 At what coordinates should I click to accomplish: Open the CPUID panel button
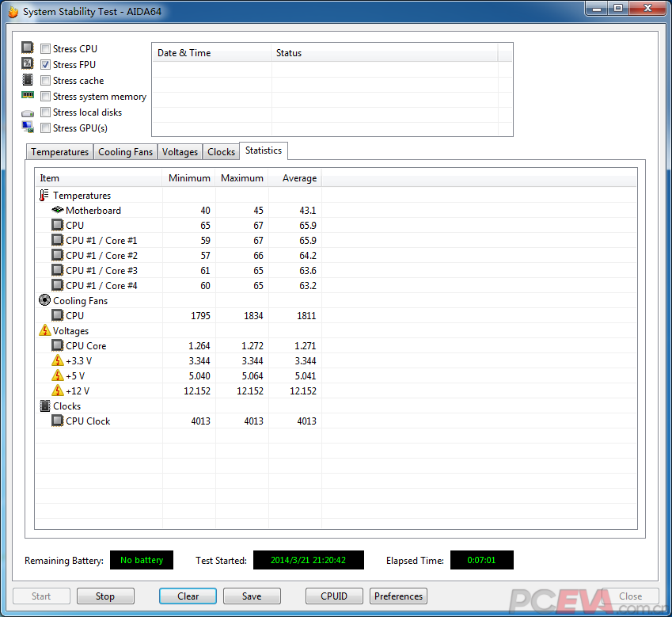(335, 596)
